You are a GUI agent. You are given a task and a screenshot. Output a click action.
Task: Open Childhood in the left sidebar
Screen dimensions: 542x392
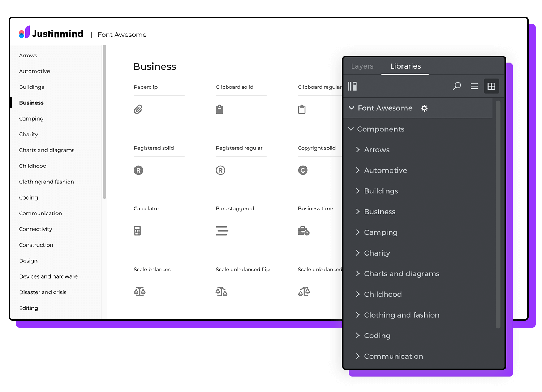point(33,166)
